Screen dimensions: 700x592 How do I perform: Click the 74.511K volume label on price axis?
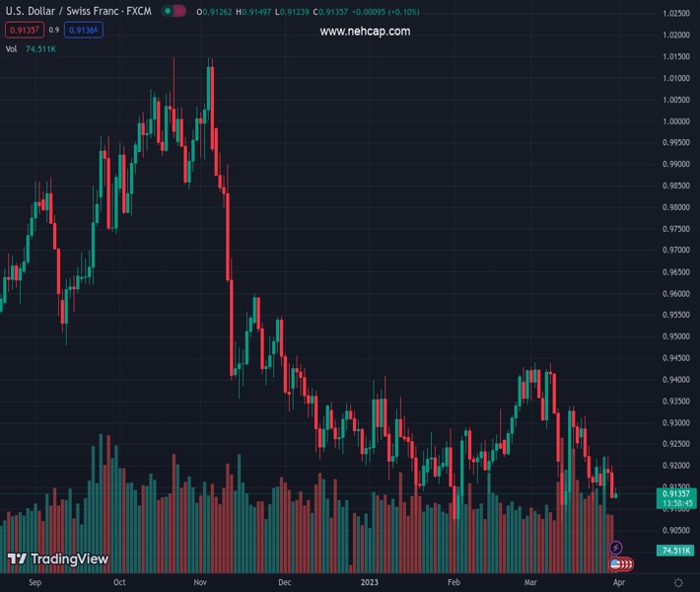677,550
